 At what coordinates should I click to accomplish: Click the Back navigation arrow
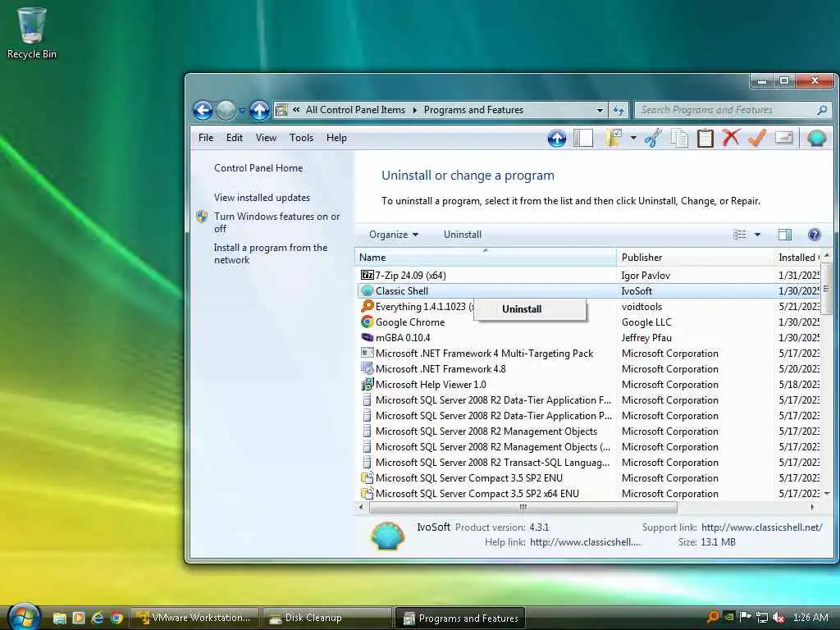coord(203,111)
